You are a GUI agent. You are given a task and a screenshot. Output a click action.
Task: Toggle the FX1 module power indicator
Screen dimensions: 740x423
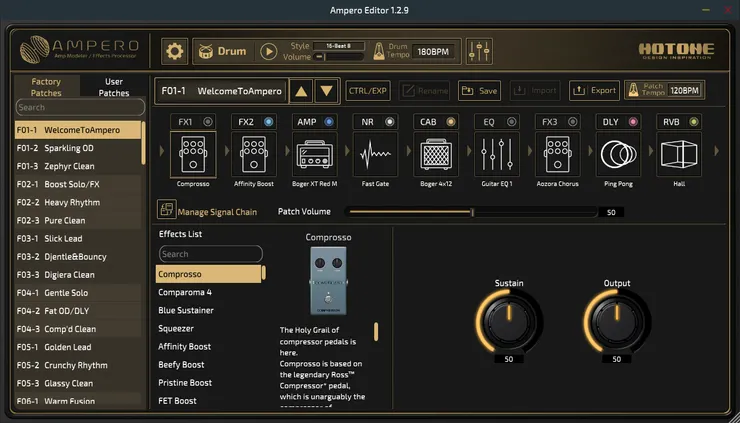(x=208, y=122)
